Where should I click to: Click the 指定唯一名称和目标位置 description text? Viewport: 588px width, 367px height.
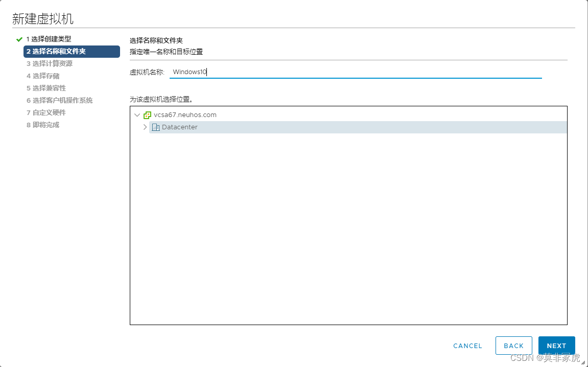[166, 52]
